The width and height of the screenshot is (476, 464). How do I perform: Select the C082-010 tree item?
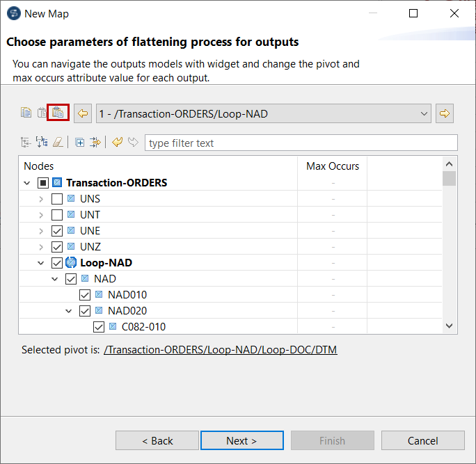[143, 327]
